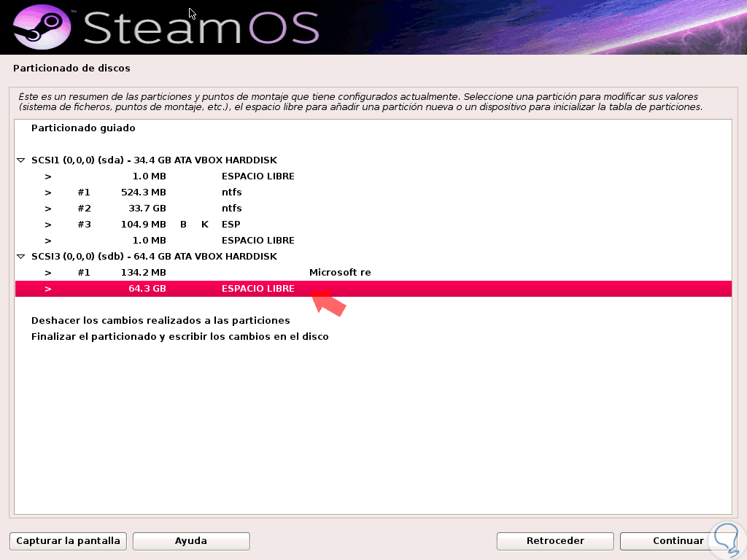Select the 134.2 MB Microsoft re partition
This screenshot has height=560, width=747.
point(373,273)
